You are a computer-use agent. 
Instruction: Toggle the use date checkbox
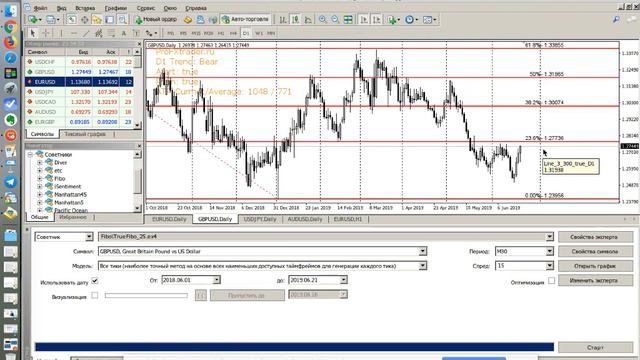click(x=95, y=281)
